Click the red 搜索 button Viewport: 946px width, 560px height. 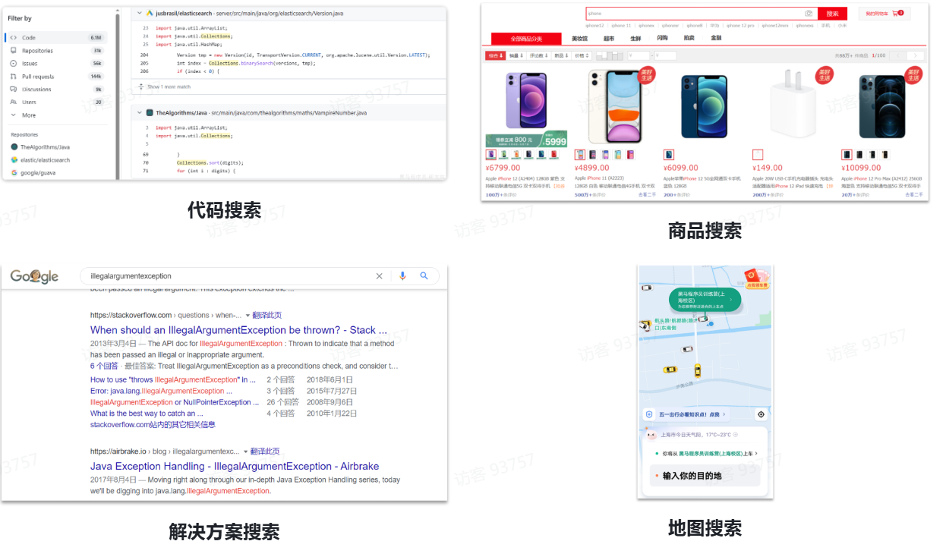tap(832, 14)
